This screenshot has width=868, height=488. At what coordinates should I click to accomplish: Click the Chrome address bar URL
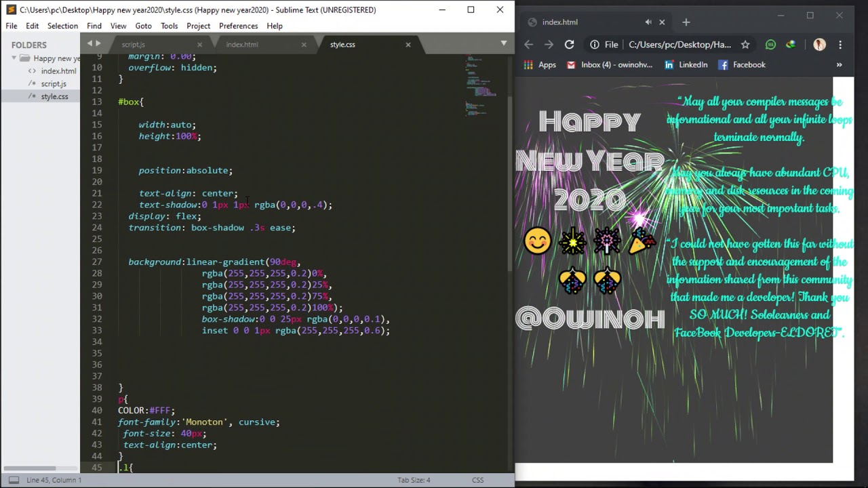[x=679, y=44]
